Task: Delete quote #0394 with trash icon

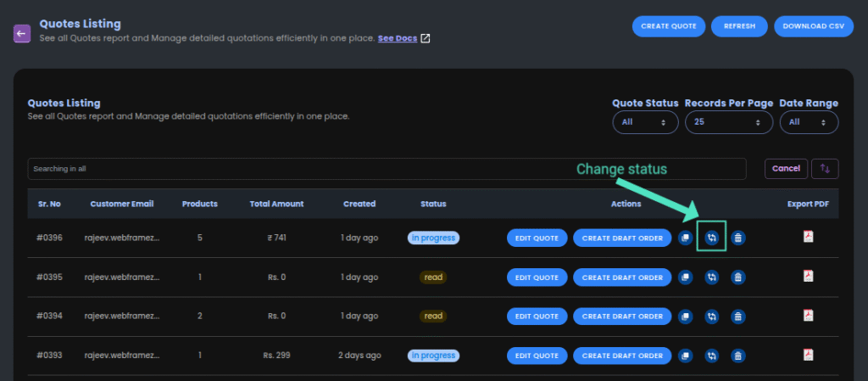Action: 738,317
